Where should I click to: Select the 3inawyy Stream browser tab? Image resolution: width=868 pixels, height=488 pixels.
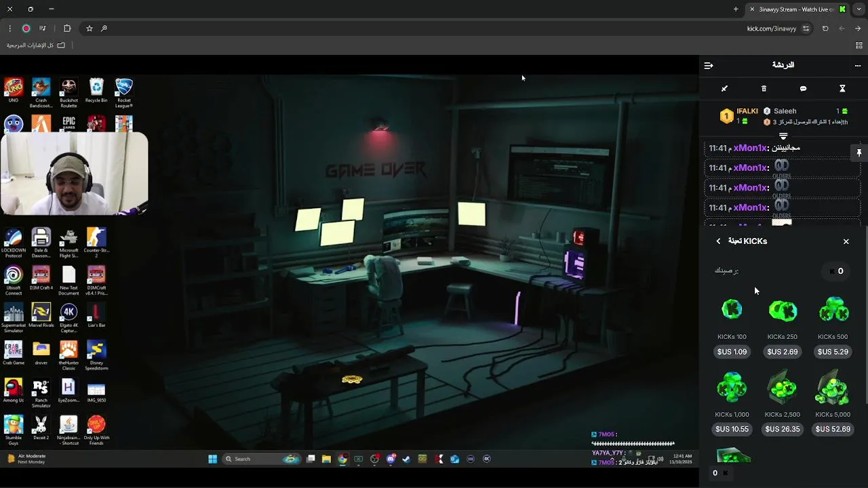click(x=797, y=9)
